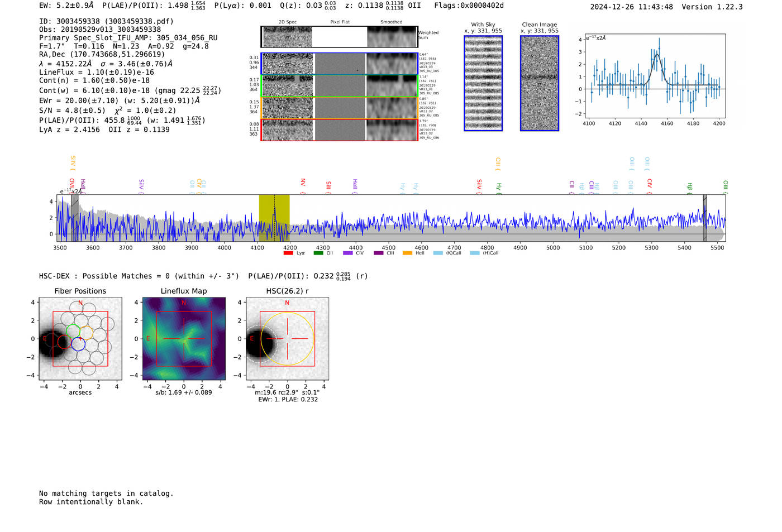Open the HSC(26.2) r cutout image
The image size is (782, 532).
point(287,339)
